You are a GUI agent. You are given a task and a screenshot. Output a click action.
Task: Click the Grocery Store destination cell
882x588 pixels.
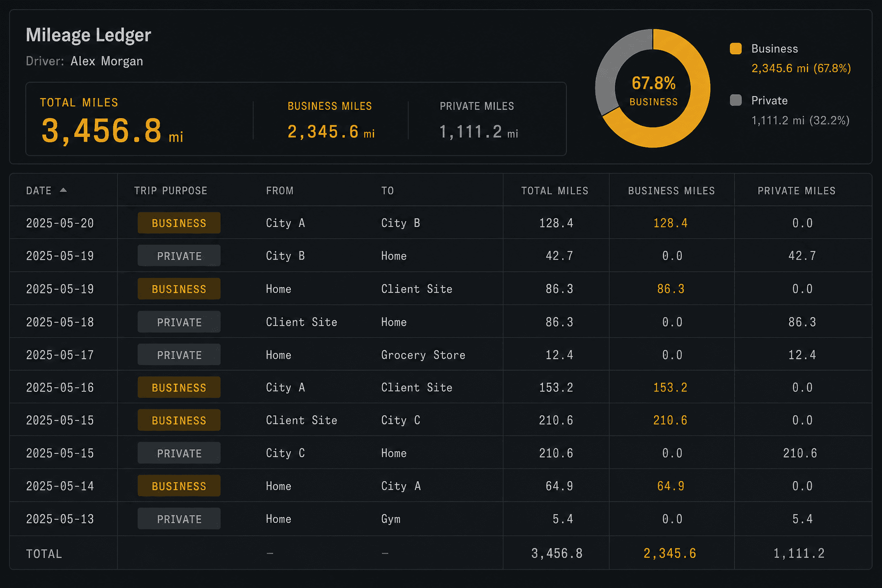[x=423, y=355]
